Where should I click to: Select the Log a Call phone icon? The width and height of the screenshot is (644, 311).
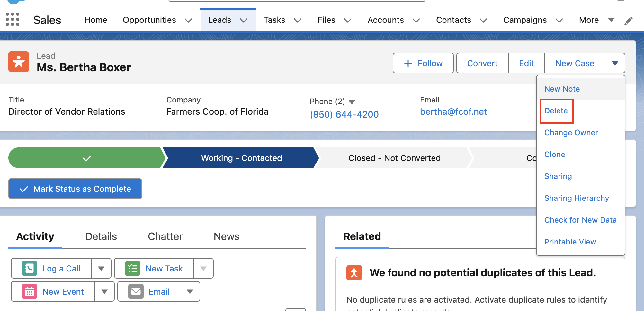[29, 268]
